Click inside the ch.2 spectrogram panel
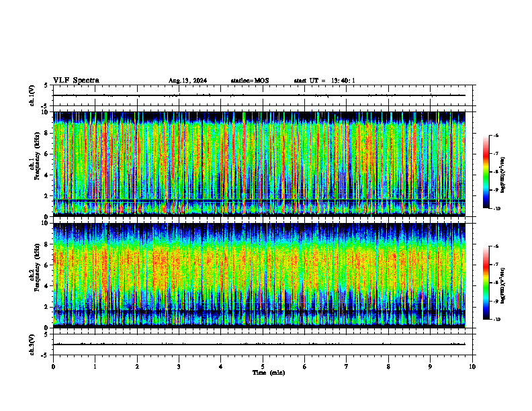The width and height of the screenshot is (532, 411). point(259,275)
